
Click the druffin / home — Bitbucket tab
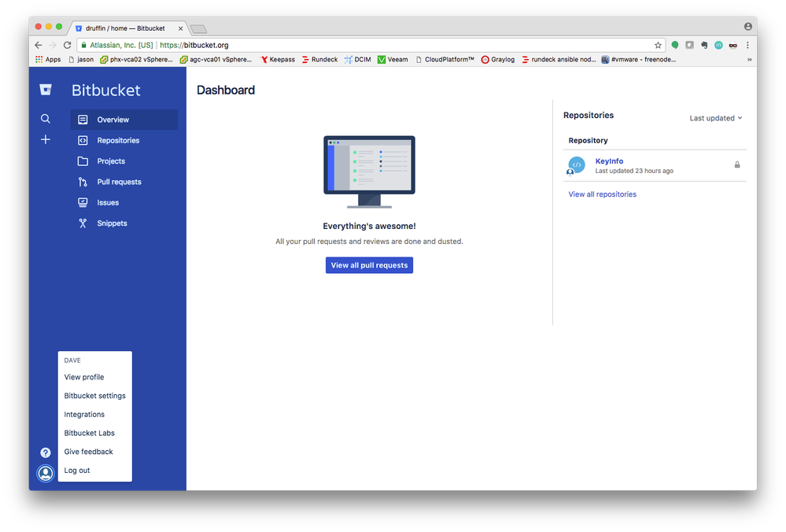pyautogui.click(x=125, y=28)
